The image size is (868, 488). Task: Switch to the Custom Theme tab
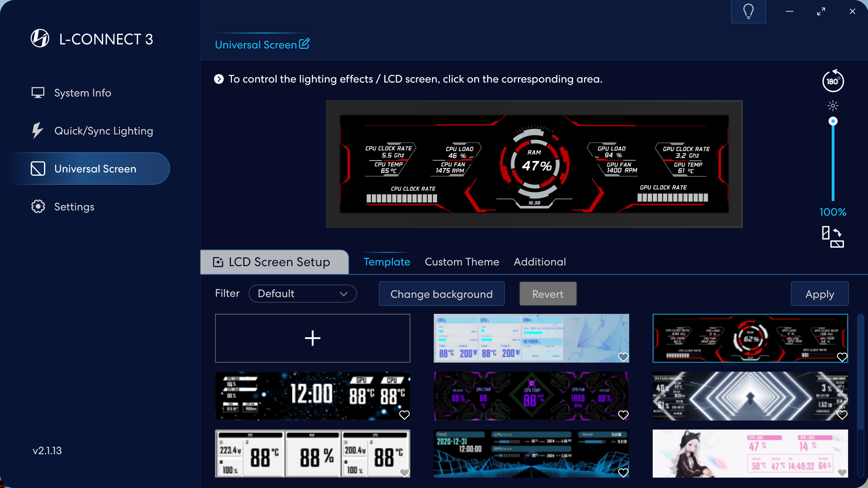[461, 262]
